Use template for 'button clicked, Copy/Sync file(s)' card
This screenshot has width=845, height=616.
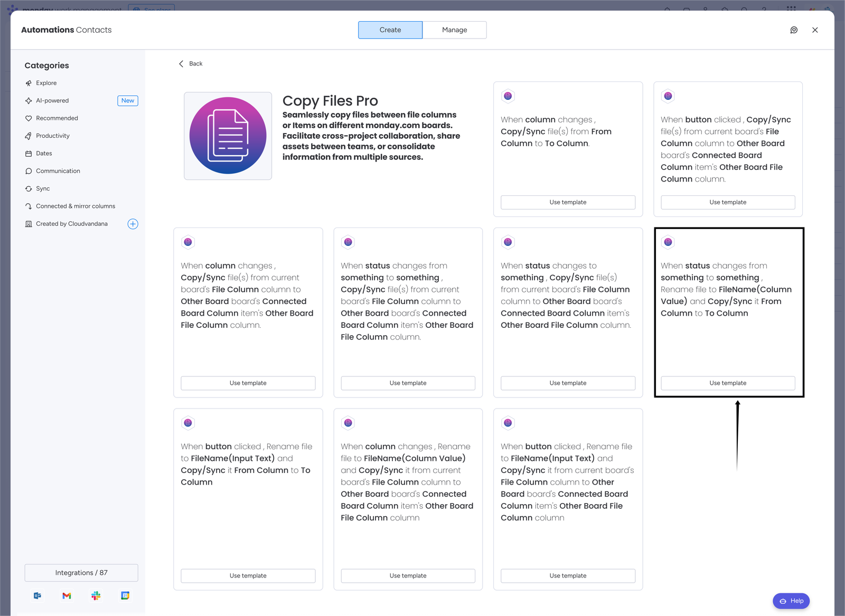pyautogui.click(x=728, y=202)
